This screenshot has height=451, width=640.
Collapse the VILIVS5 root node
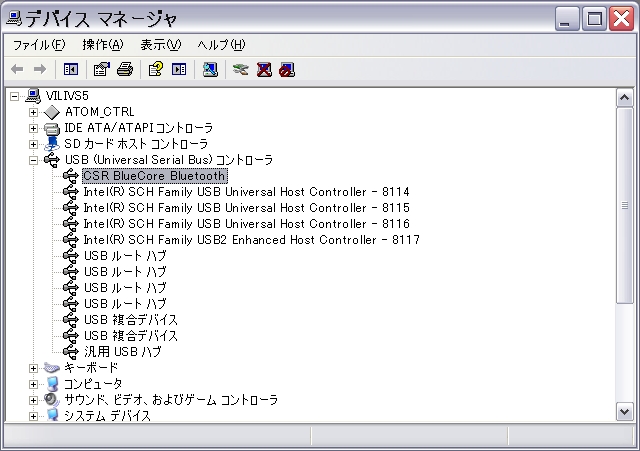pos(14,96)
